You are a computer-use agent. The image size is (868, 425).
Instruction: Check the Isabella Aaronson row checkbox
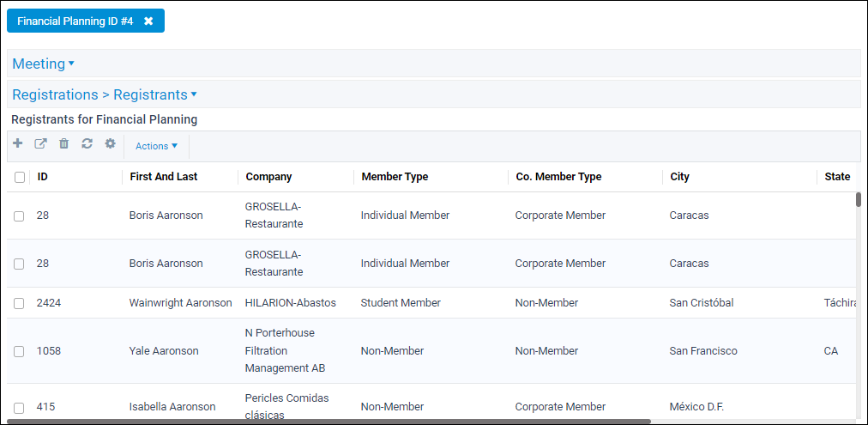20,408
